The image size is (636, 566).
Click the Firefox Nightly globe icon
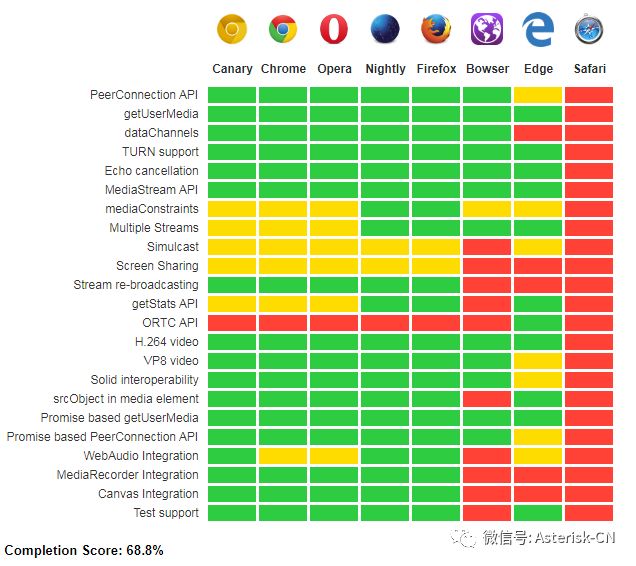(x=385, y=30)
